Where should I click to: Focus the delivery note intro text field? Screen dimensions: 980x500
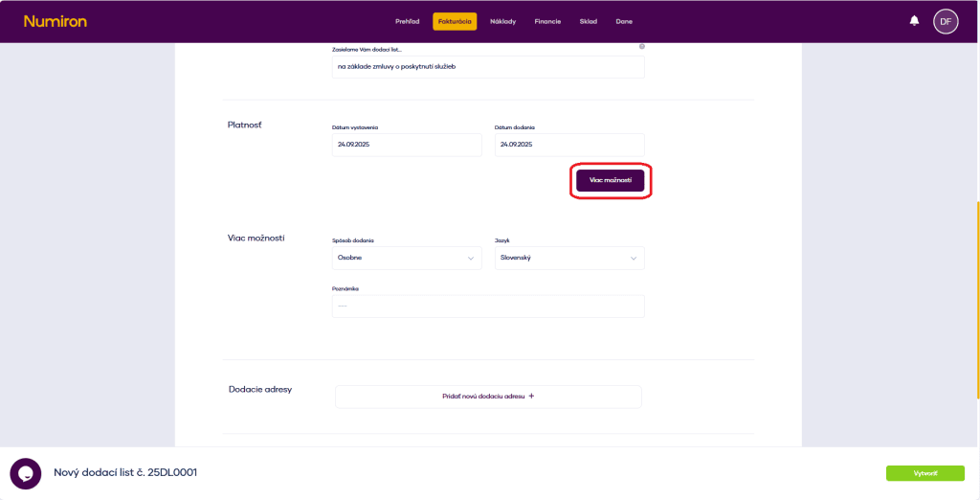point(487,67)
